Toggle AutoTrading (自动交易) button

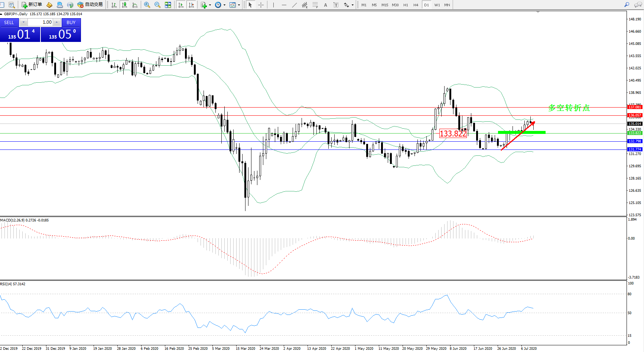[x=90, y=5]
